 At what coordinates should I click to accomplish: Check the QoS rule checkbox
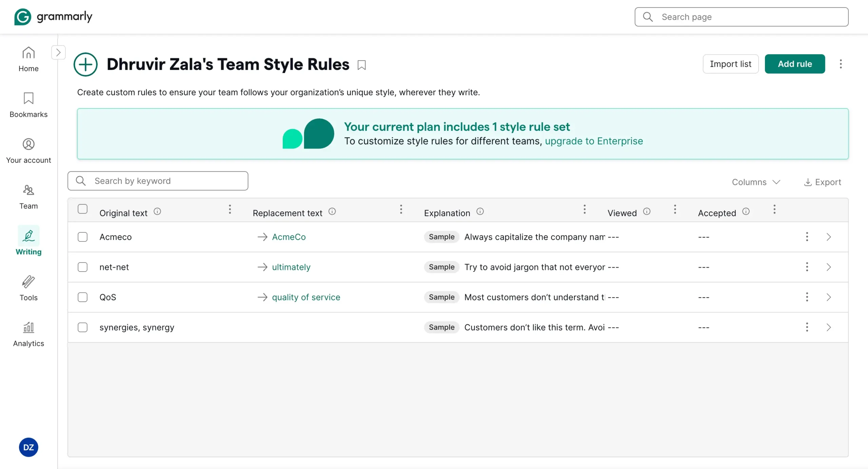pyautogui.click(x=82, y=297)
